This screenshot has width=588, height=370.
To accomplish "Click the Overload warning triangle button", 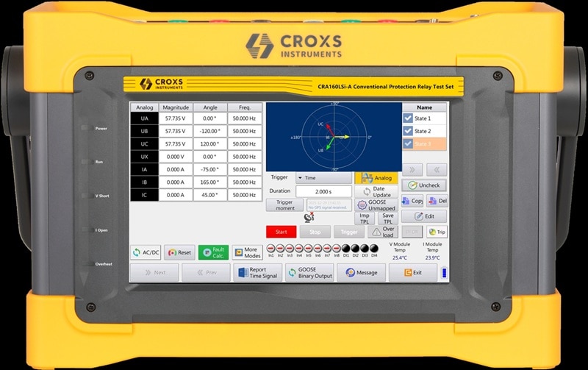I will pyautogui.click(x=382, y=232).
